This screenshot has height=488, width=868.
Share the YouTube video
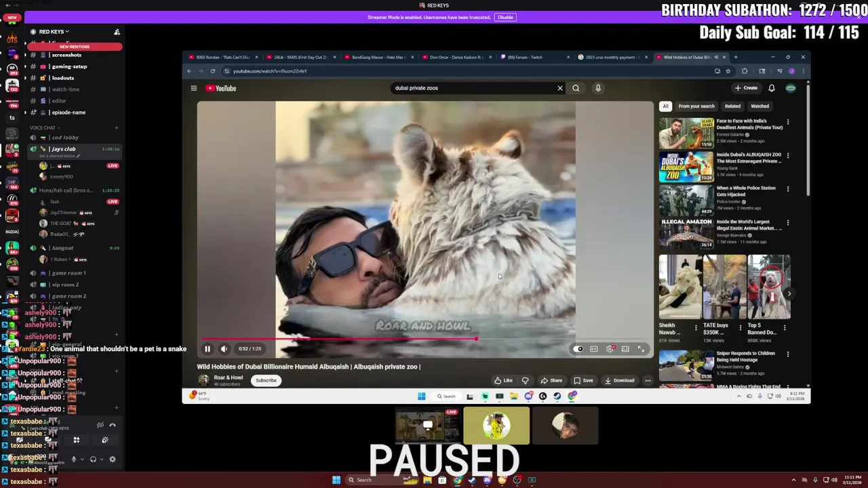coord(551,380)
